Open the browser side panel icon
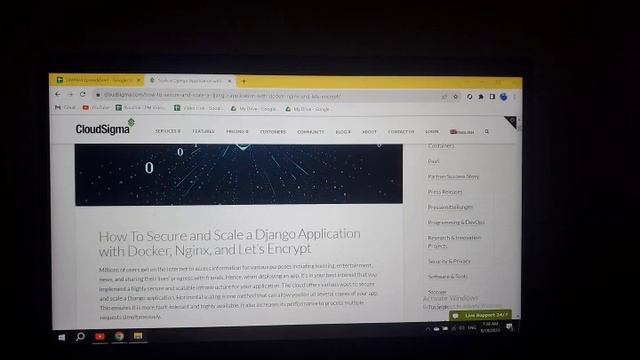This screenshot has width=640, height=360. pos(492,97)
